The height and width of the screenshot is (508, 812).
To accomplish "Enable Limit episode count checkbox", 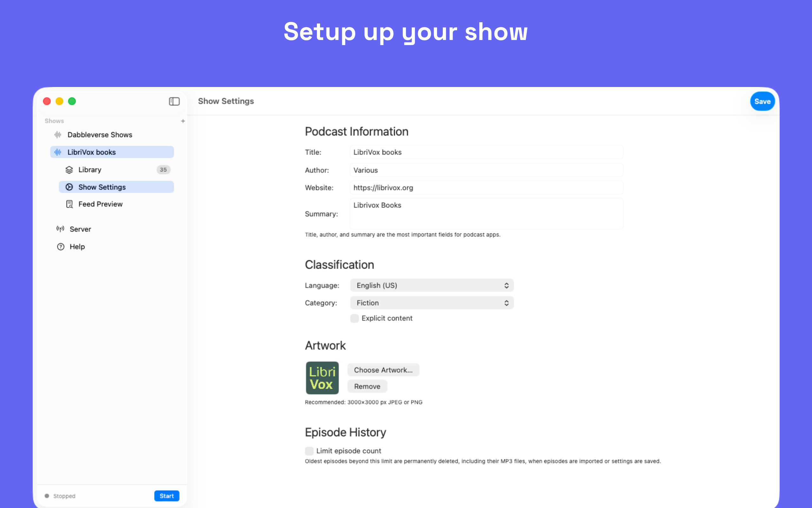I will pos(309,451).
